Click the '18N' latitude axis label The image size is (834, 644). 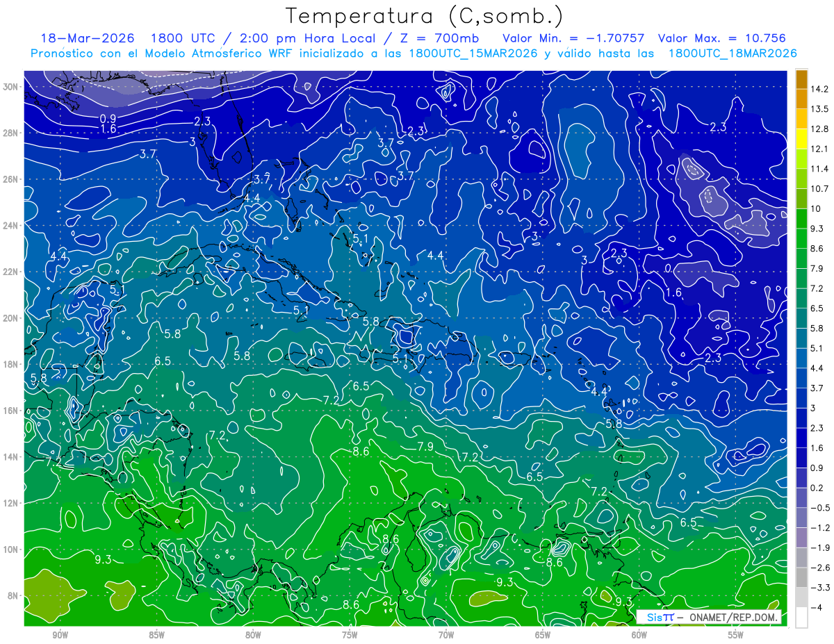11,364
